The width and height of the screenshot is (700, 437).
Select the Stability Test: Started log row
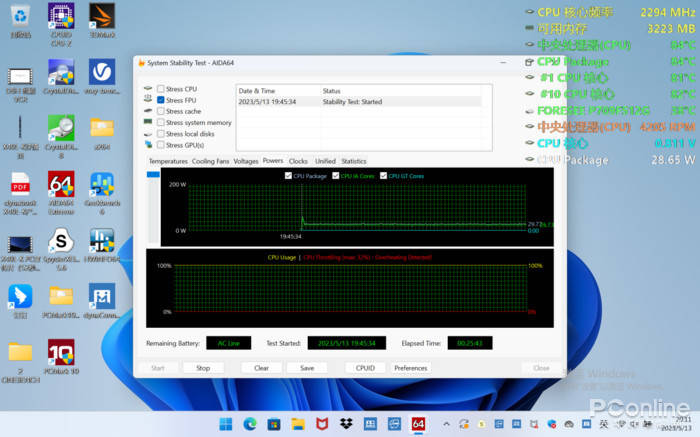pos(358,101)
